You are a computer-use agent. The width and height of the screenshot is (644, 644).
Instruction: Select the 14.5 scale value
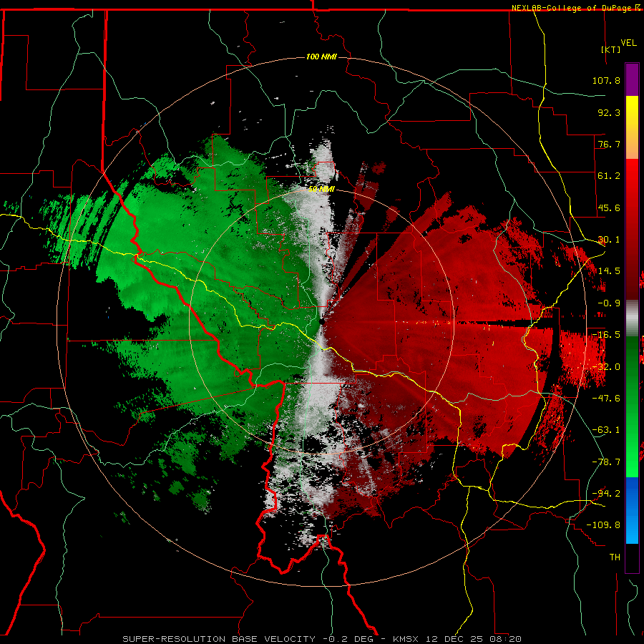(x=609, y=271)
